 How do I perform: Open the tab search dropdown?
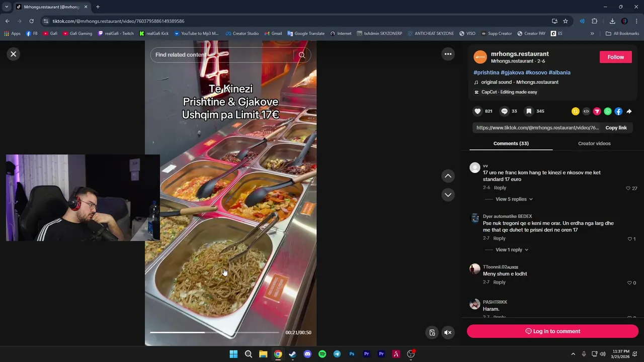7,7
